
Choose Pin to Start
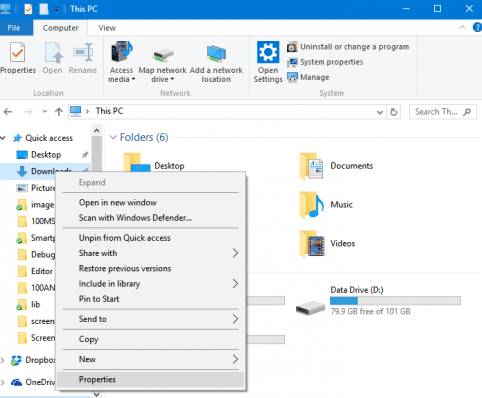pyautogui.click(x=151, y=299)
